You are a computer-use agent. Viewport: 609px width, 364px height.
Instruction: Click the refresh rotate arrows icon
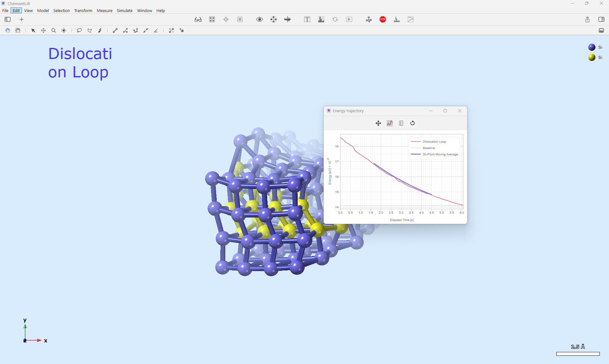click(x=335, y=19)
